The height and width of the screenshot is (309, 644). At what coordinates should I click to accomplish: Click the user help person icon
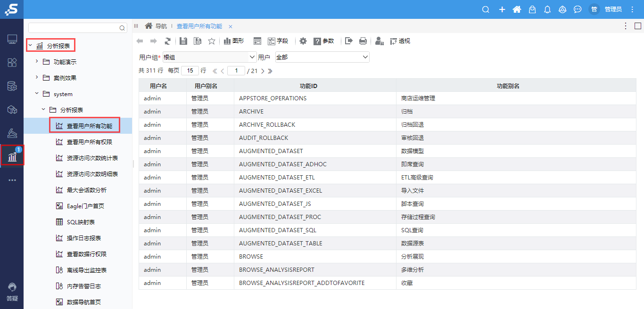click(x=379, y=41)
